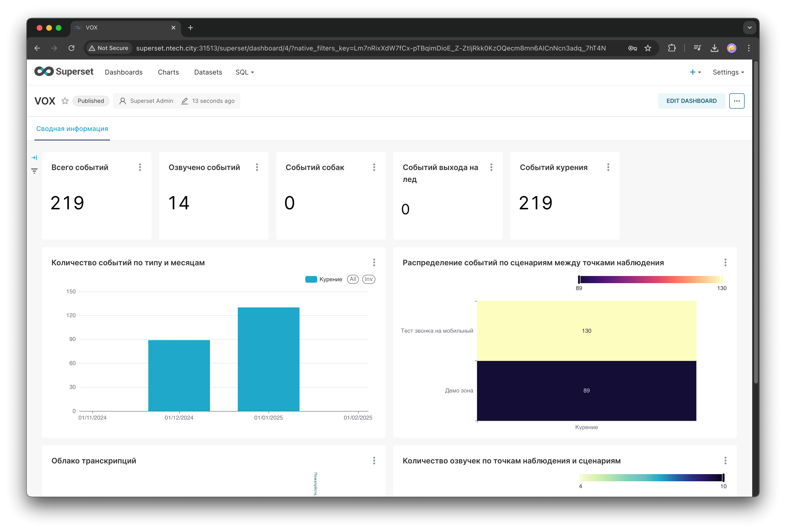Open options for События курения card
This screenshot has width=786, height=532.
click(x=608, y=167)
